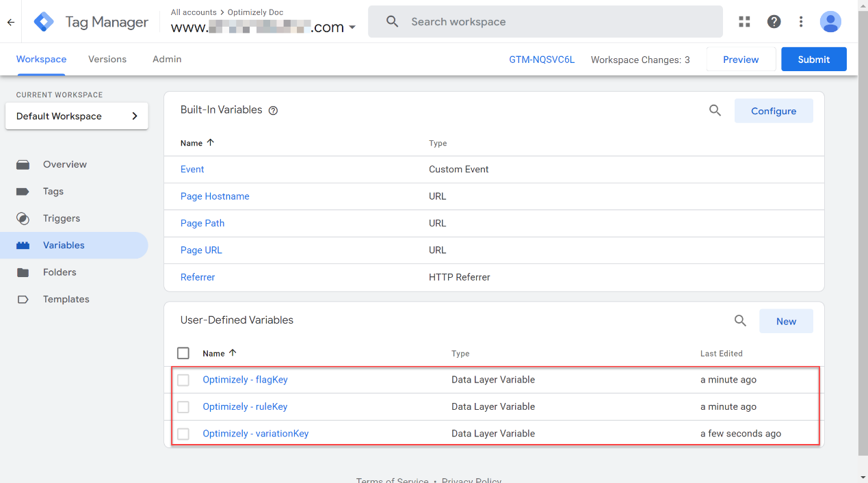868x483 pixels.
Task: Click the Preview button
Action: 741,60
